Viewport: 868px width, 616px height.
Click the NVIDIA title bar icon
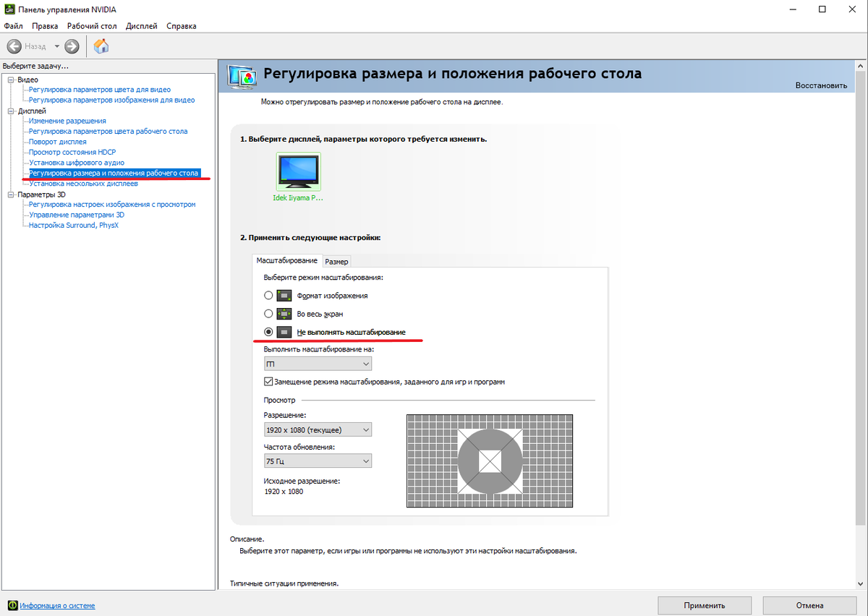[10, 9]
